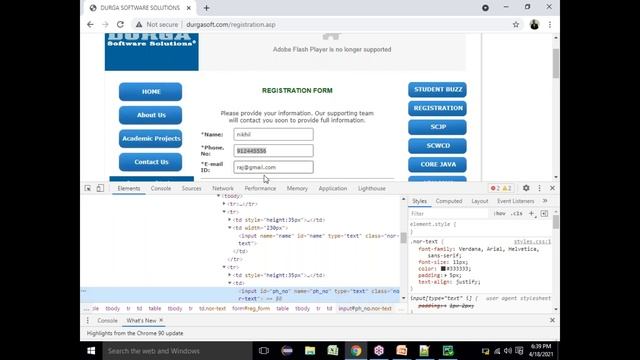The height and width of the screenshot is (360, 640).
Task: Toggle the computed styles sidebar icon
Action: tap(544, 213)
